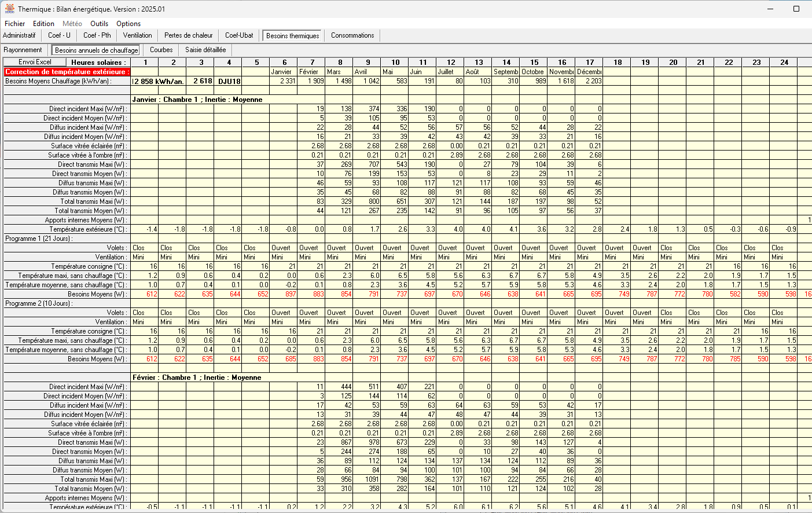Open the Coef-Pth tab
The image size is (812, 513).
tap(97, 35)
